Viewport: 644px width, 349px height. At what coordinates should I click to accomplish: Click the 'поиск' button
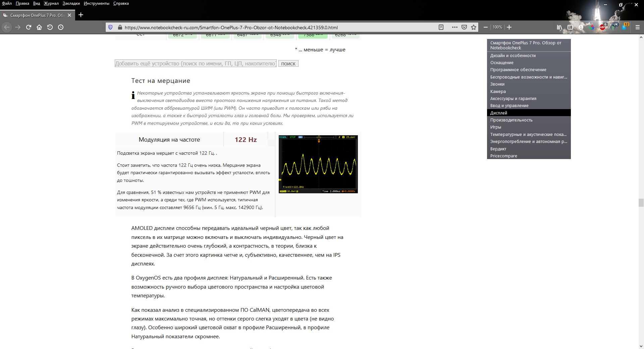click(288, 64)
